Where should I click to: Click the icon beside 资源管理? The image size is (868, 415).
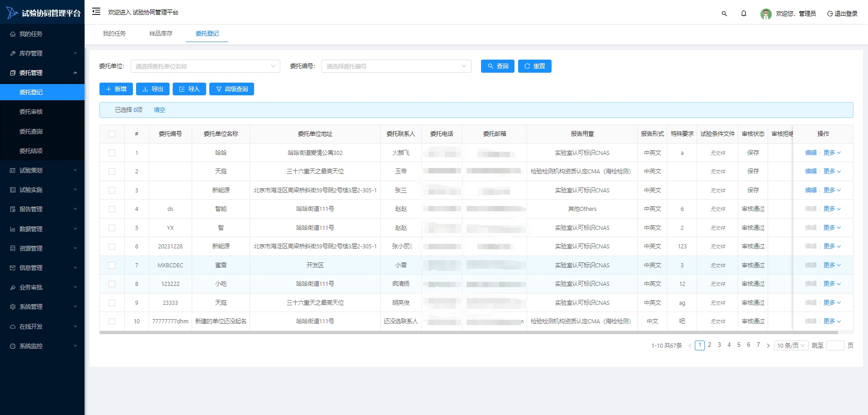[13, 248]
